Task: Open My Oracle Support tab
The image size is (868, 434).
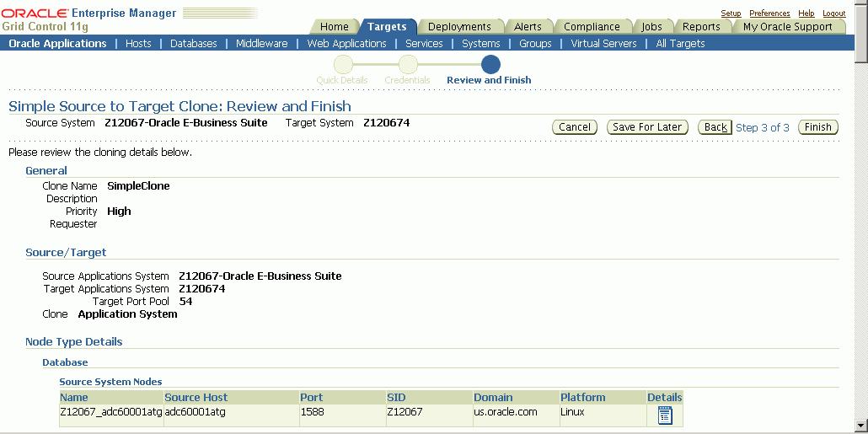Action: (x=788, y=27)
